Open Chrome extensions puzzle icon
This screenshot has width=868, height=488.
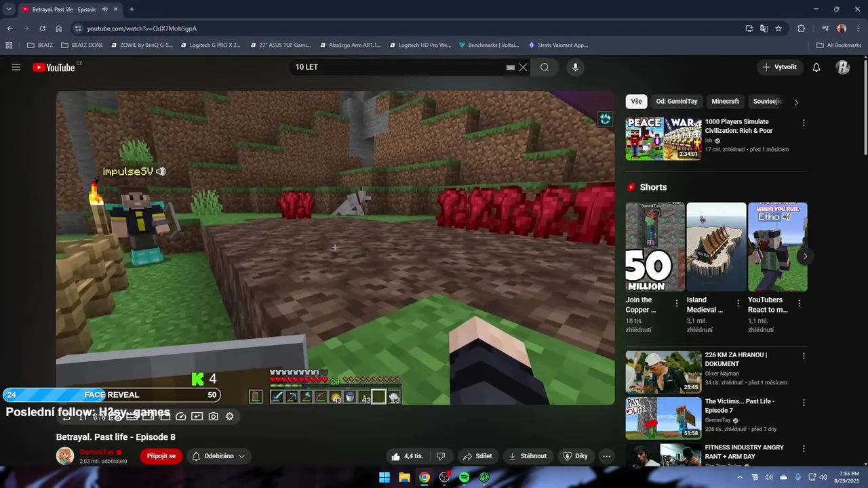coord(801,28)
